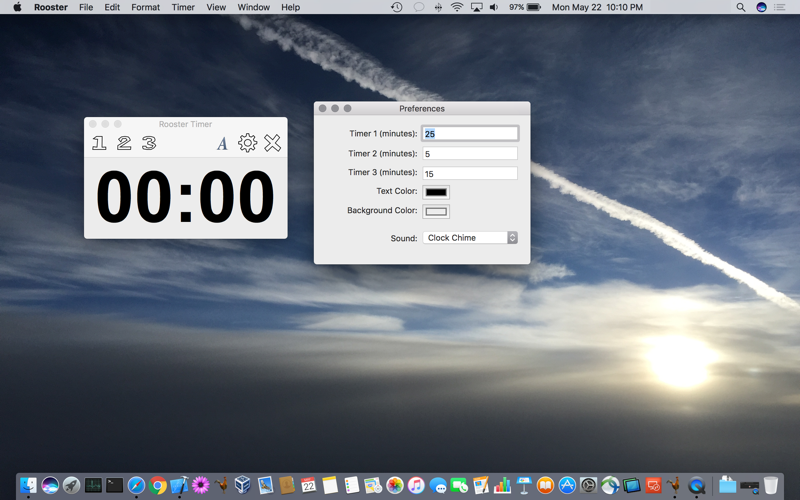This screenshot has width=800, height=500.
Task: Click the volume icon in menu bar
Action: (x=494, y=7)
